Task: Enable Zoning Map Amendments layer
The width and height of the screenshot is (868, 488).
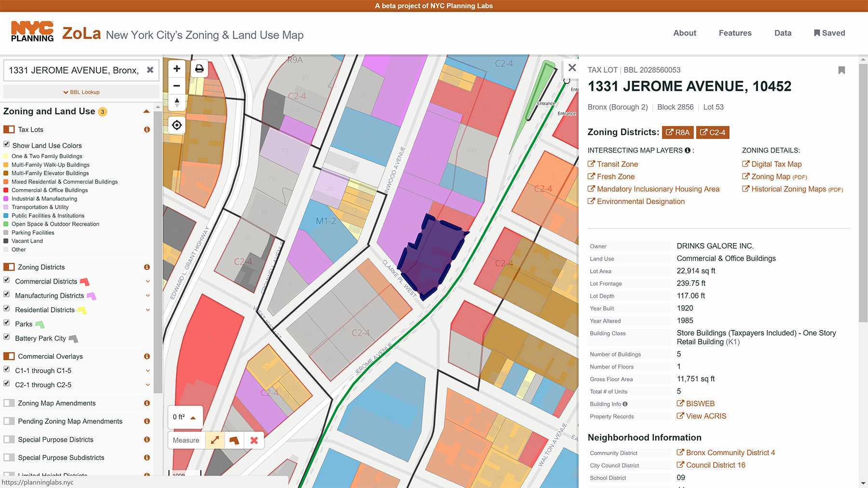Action: click(9, 403)
